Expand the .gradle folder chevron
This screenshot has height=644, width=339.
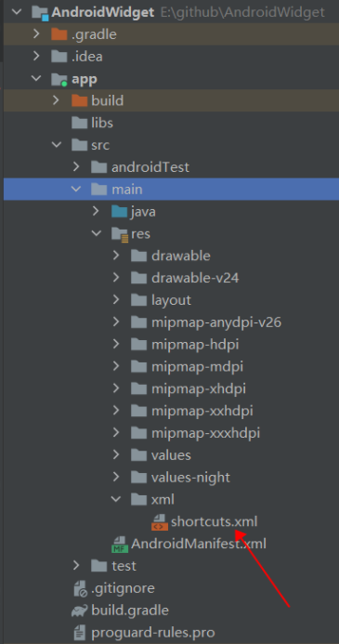(x=36, y=34)
